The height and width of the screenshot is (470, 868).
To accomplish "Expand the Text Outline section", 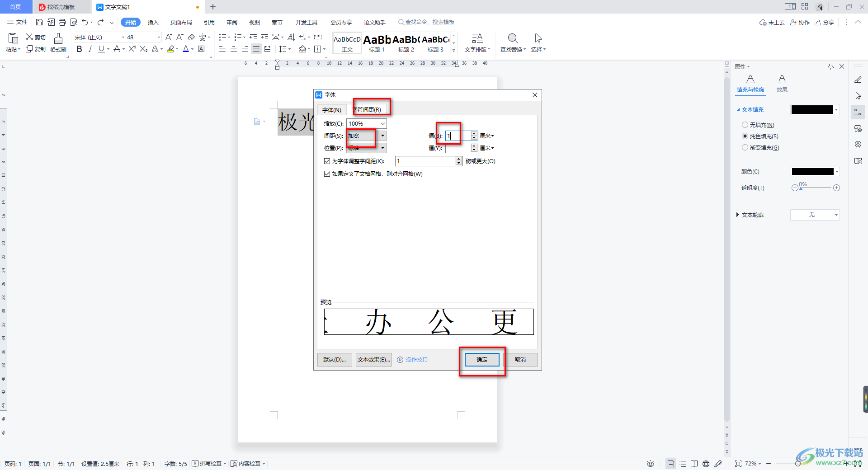I will (x=737, y=215).
